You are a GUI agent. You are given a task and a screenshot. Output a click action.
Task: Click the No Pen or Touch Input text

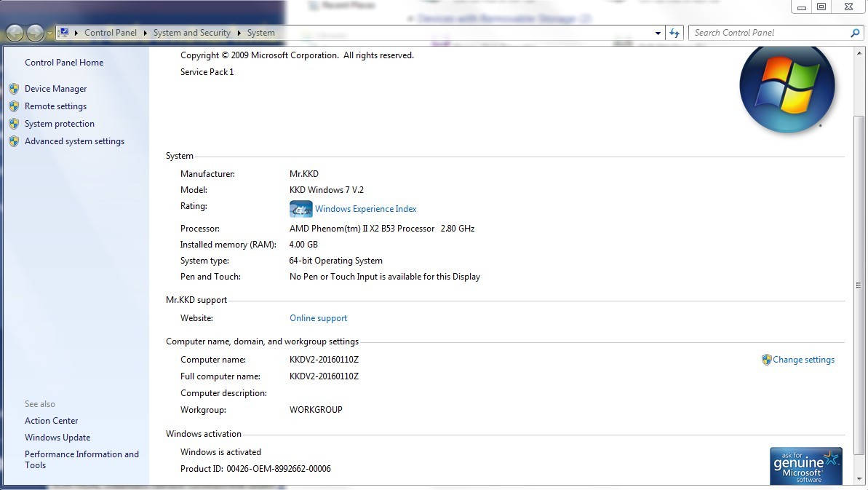click(385, 276)
